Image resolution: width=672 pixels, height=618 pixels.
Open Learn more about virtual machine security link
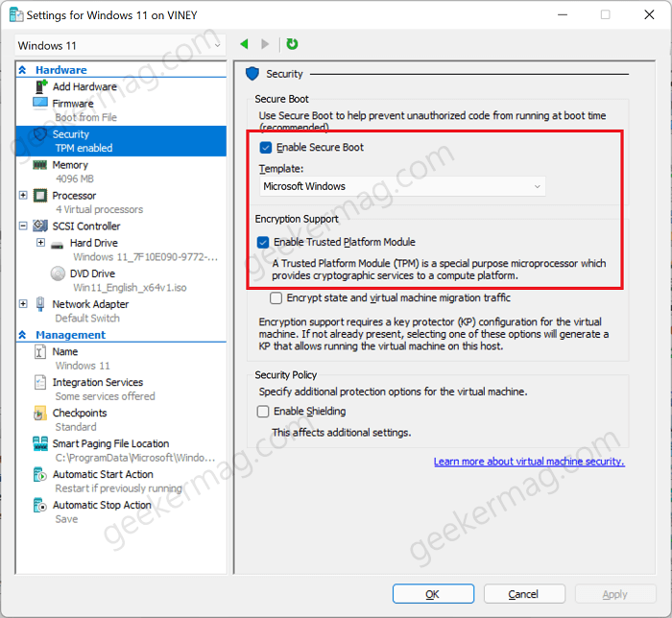[x=529, y=462]
